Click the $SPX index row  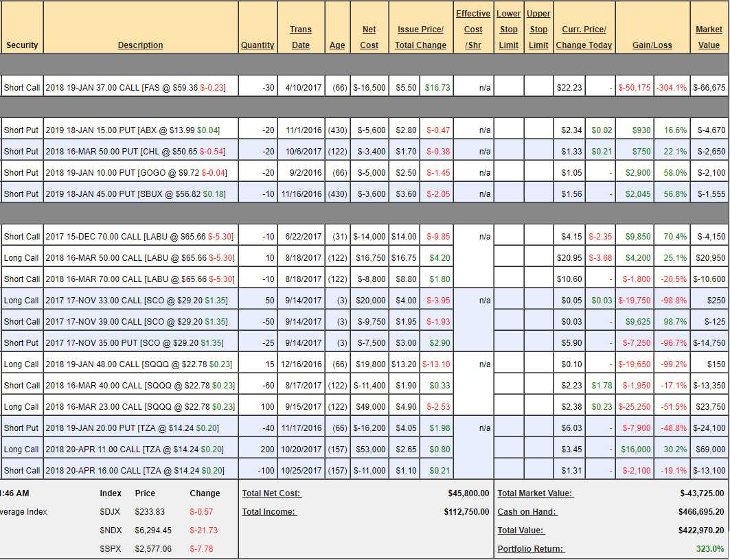159,549
